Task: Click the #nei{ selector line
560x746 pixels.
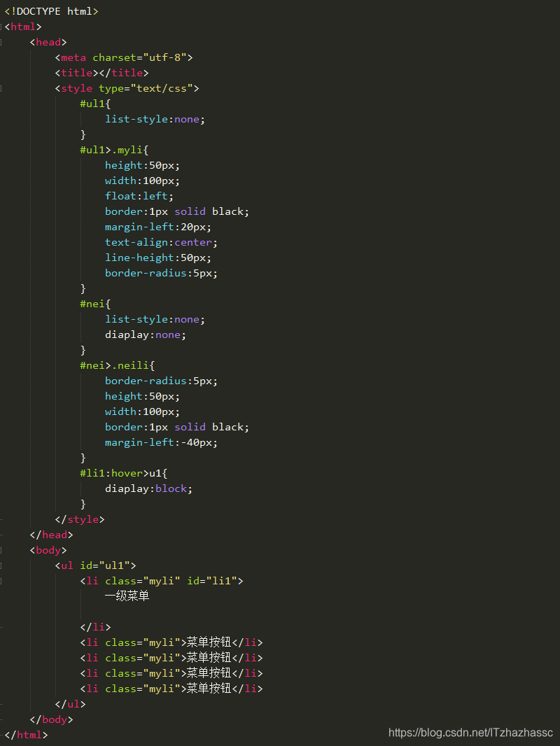Action: (95, 304)
